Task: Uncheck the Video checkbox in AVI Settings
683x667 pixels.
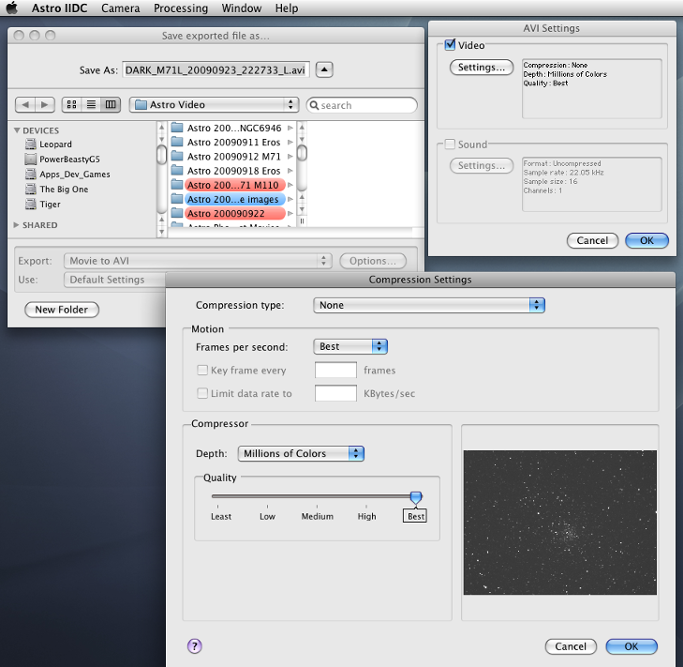Action: point(450,45)
